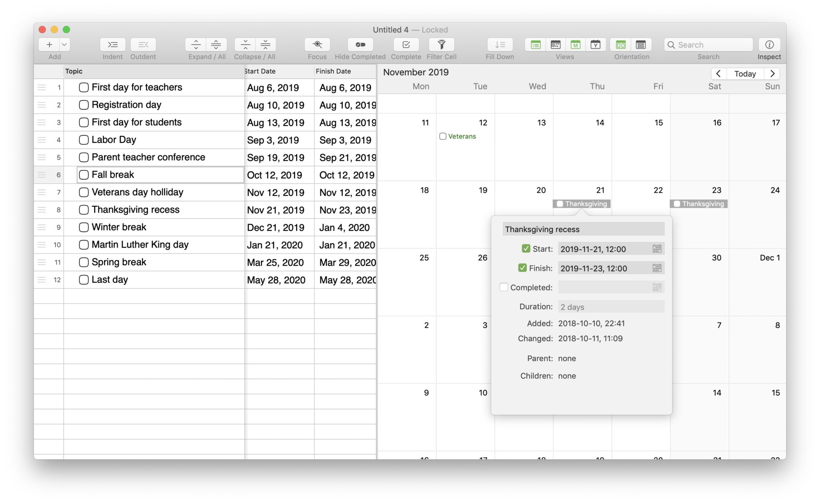
Task: Open the Inspect info panel
Action: pos(769,44)
